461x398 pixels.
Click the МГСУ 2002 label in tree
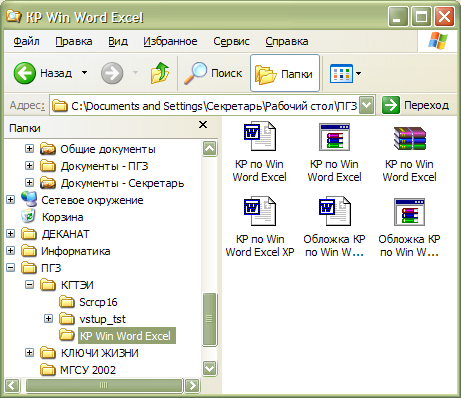[x=88, y=370]
